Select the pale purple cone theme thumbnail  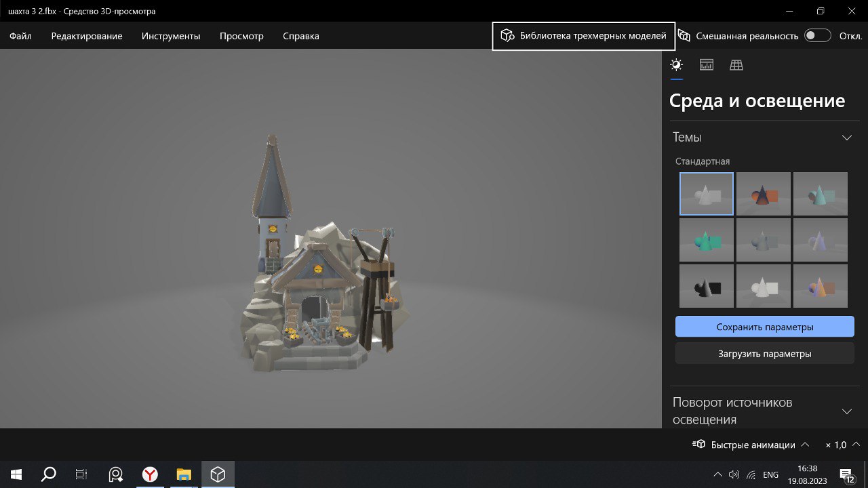pyautogui.click(x=821, y=240)
